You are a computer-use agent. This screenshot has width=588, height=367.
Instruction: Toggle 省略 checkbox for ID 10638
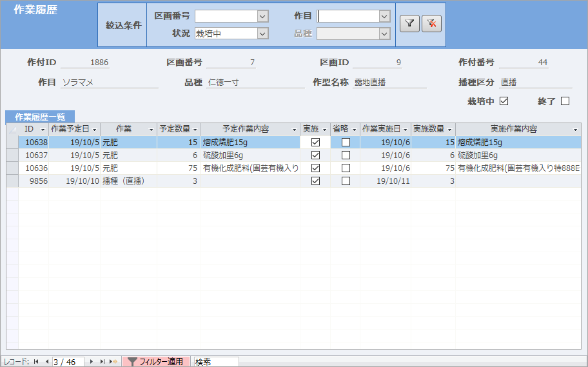click(346, 143)
